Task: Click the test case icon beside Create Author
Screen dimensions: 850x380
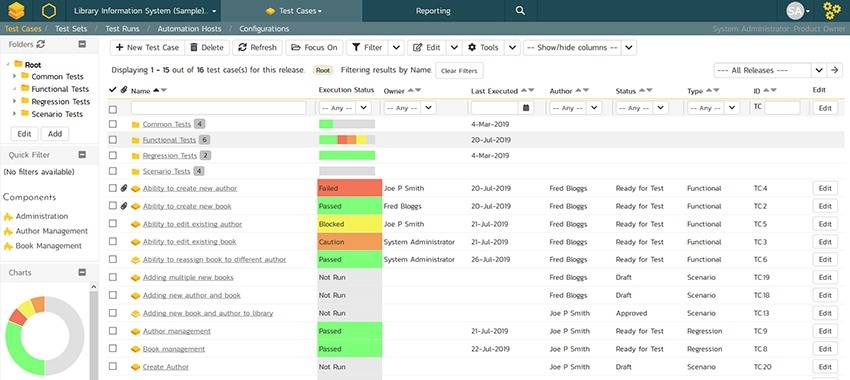Action: point(136,367)
